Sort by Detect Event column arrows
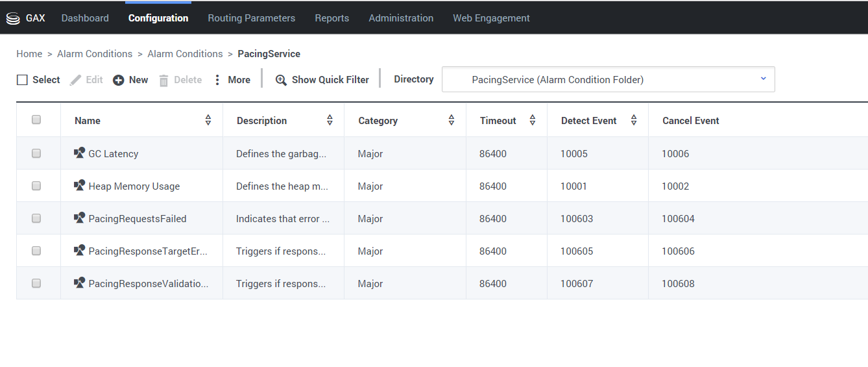Screen dimensions: 868x367 click(634, 120)
